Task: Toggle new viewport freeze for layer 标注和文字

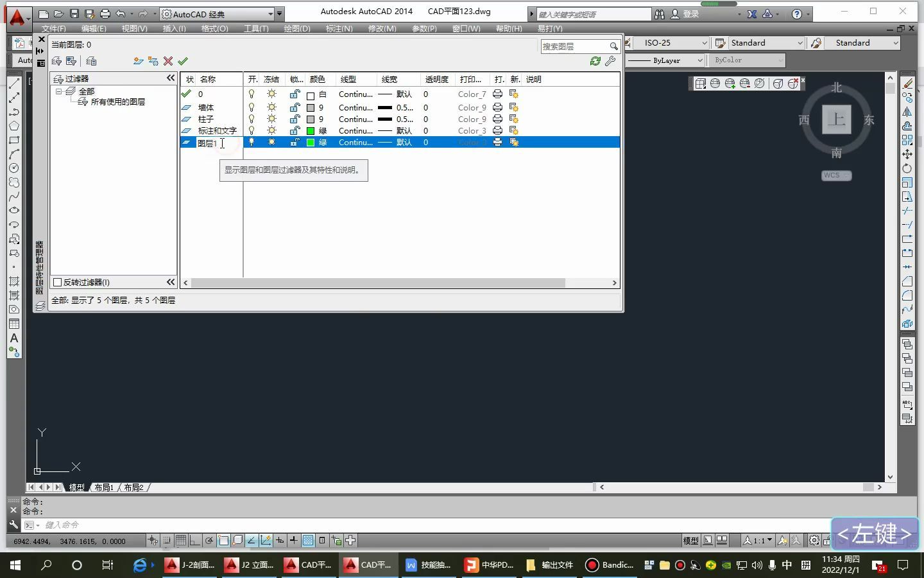Action: (514, 130)
